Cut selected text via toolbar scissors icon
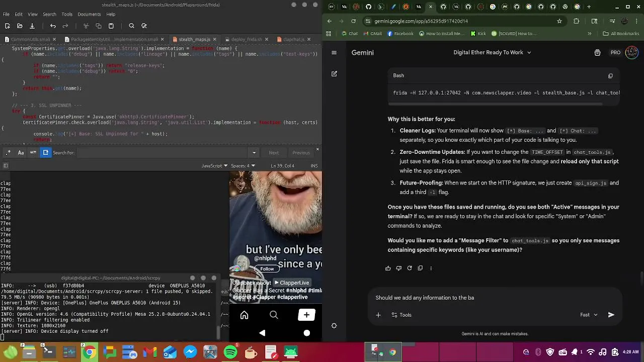Viewport: 644px width, 362px height. (x=86, y=26)
